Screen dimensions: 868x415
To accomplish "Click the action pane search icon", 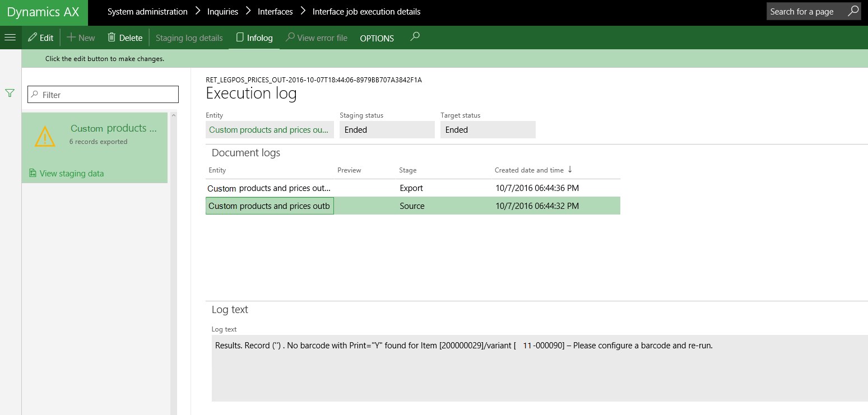I will [415, 37].
